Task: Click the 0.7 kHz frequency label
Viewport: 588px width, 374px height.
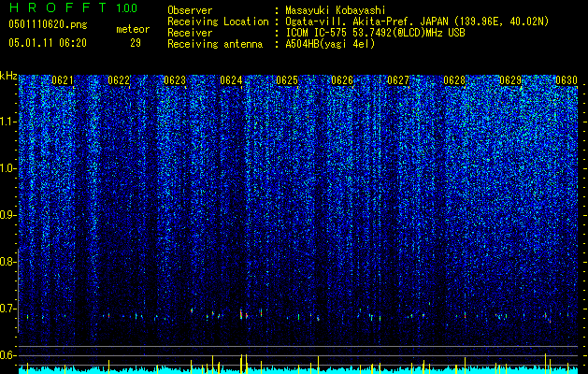Action: tap(8, 309)
